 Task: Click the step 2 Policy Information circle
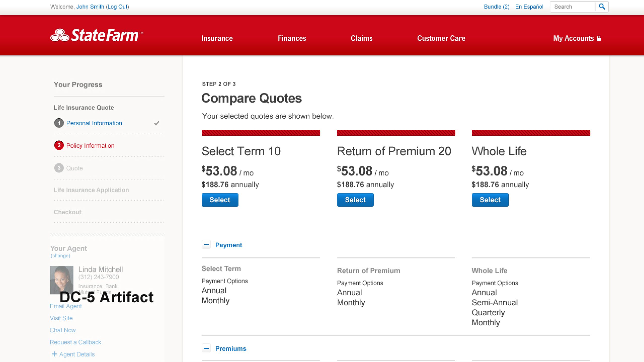pyautogui.click(x=59, y=145)
